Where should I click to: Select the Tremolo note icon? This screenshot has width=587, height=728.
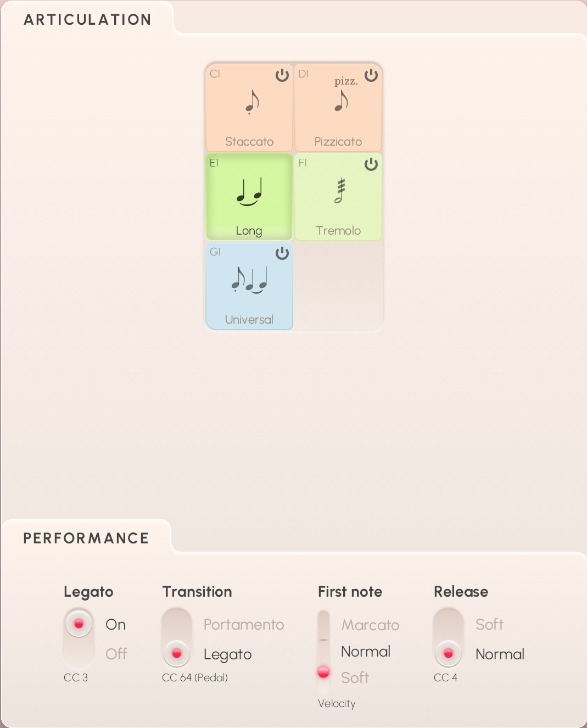click(340, 191)
